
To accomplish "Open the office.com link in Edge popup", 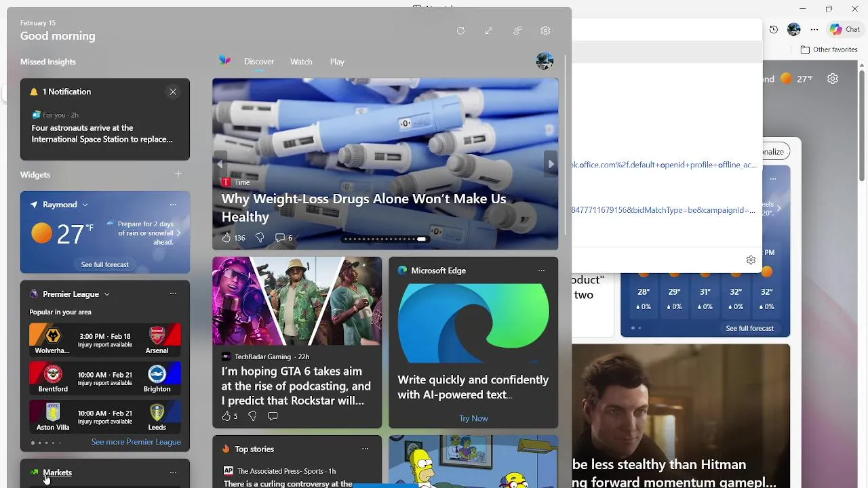I will click(x=665, y=165).
